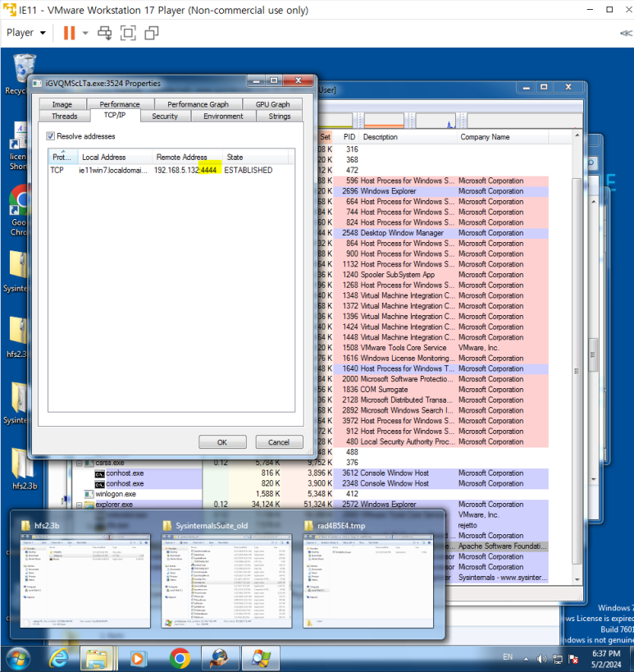This screenshot has height=672, width=634.
Task: Switch to the Performance tab
Action: (120, 104)
